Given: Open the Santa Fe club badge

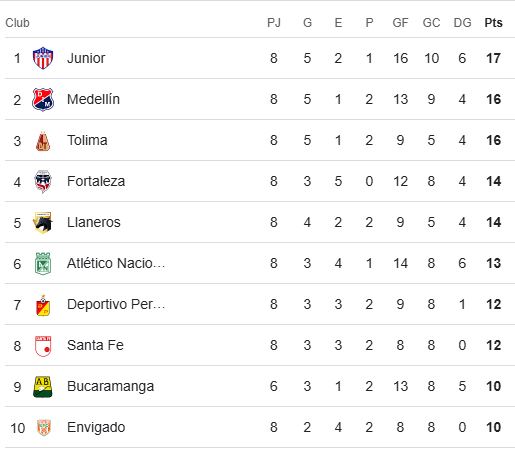Looking at the screenshot, I should 43,346.
